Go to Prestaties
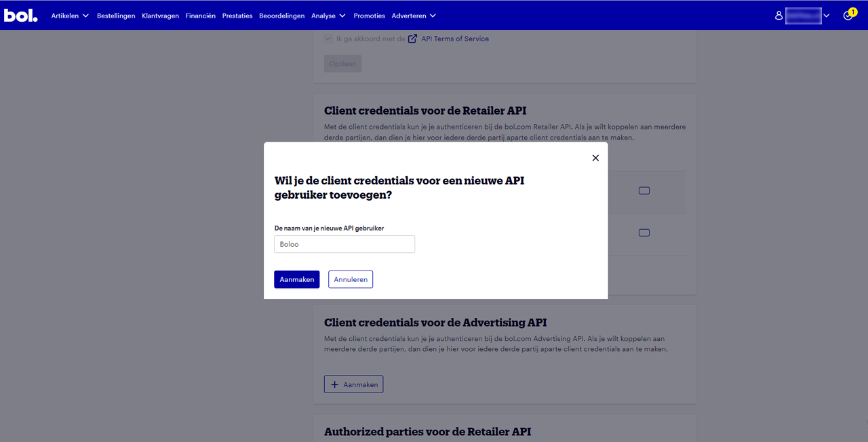This screenshot has height=442, width=868. [237, 16]
